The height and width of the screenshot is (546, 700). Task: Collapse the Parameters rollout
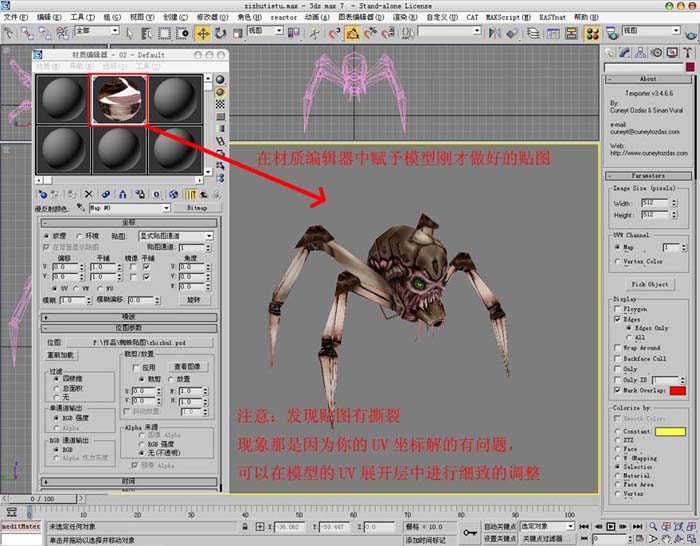click(648, 175)
